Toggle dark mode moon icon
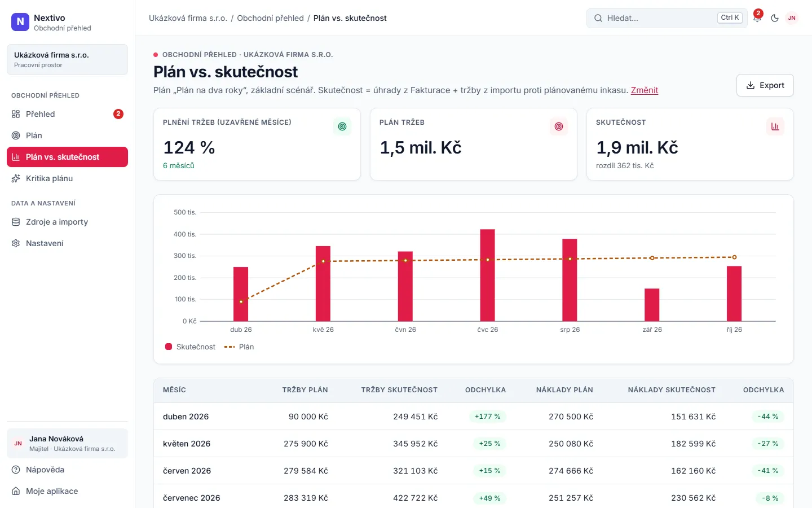812x508 pixels. [x=775, y=18]
